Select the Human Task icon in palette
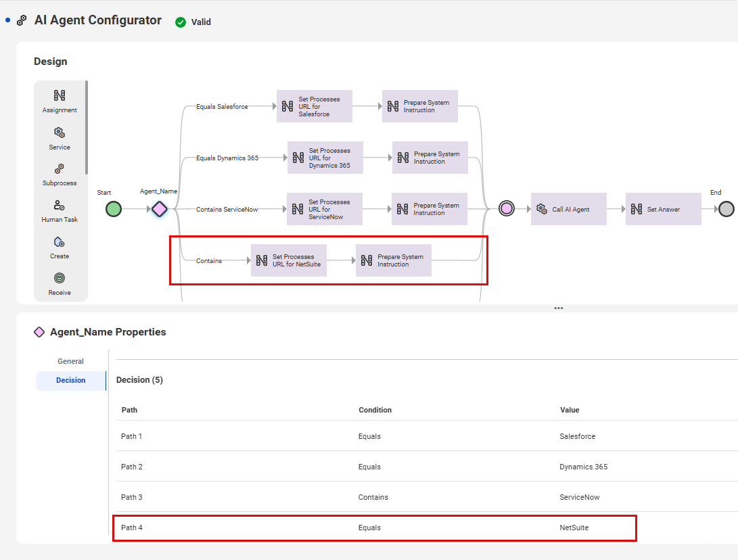The width and height of the screenshot is (738, 560). click(x=60, y=205)
